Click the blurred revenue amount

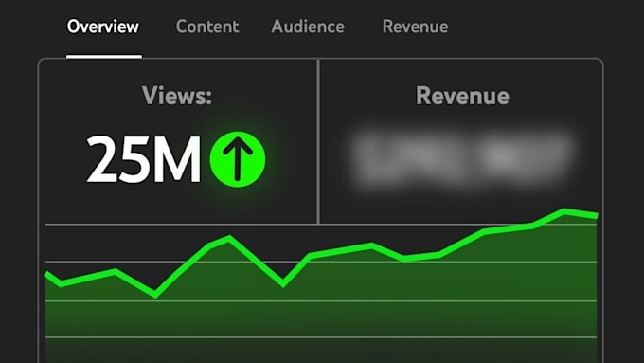pos(462,158)
